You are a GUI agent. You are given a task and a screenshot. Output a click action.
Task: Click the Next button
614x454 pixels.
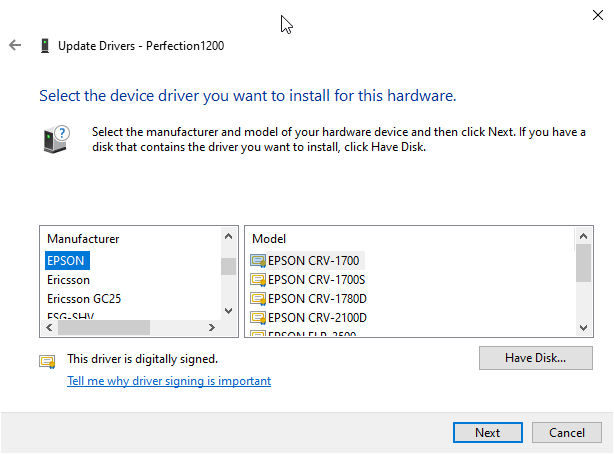click(488, 432)
